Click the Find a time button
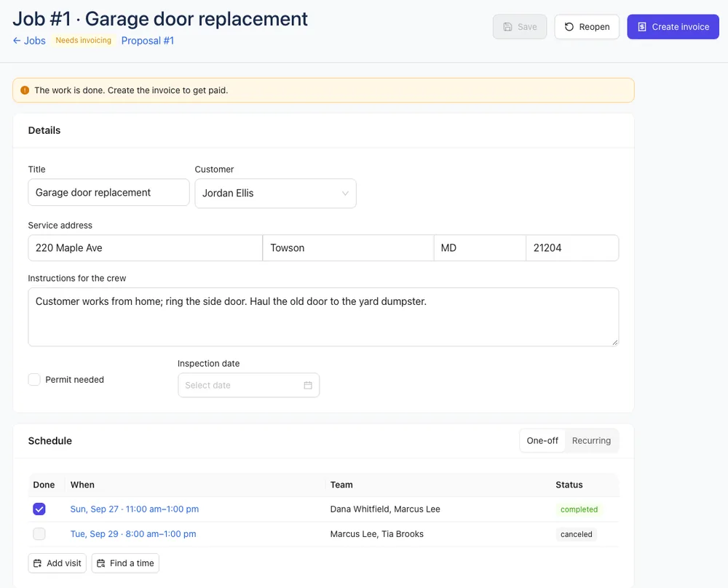Screen dimensions: 728x588 pos(125,563)
